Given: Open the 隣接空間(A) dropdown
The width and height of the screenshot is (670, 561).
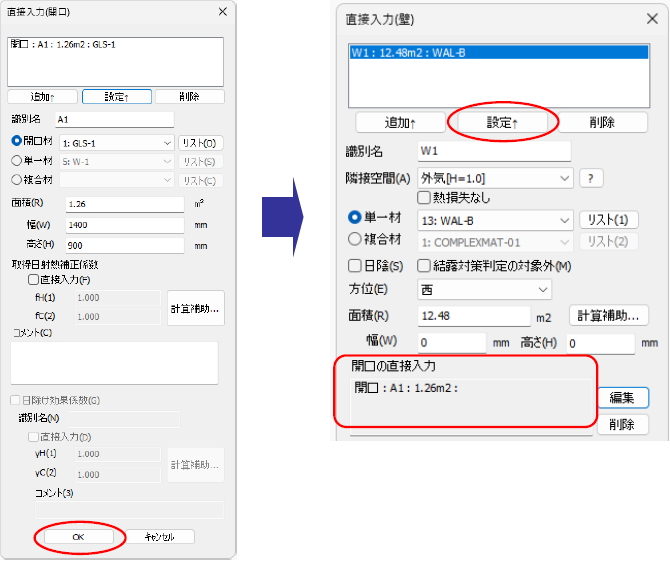Looking at the screenshot, I should tap(495, 178).
